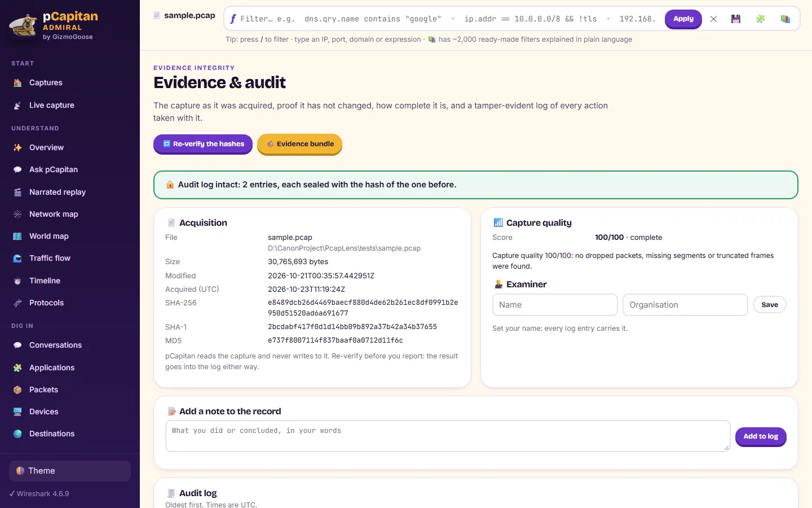Screen dimensions: 812x508
Task: Click the Acquisition document icon
Action: 171,222
